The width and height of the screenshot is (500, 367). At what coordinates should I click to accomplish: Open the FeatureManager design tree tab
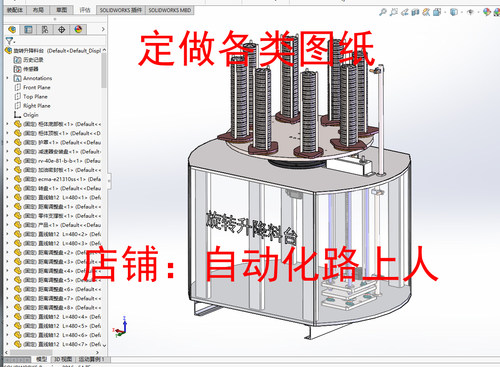(12, 29)
